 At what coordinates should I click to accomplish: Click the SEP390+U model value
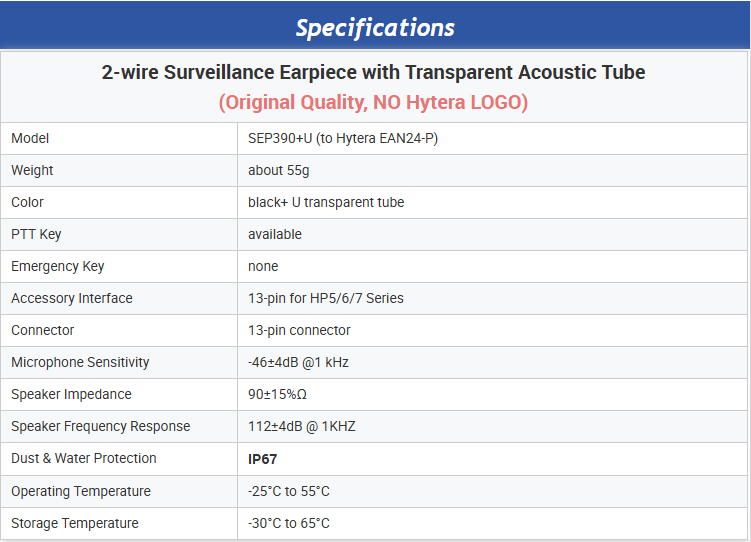point(343,138)
